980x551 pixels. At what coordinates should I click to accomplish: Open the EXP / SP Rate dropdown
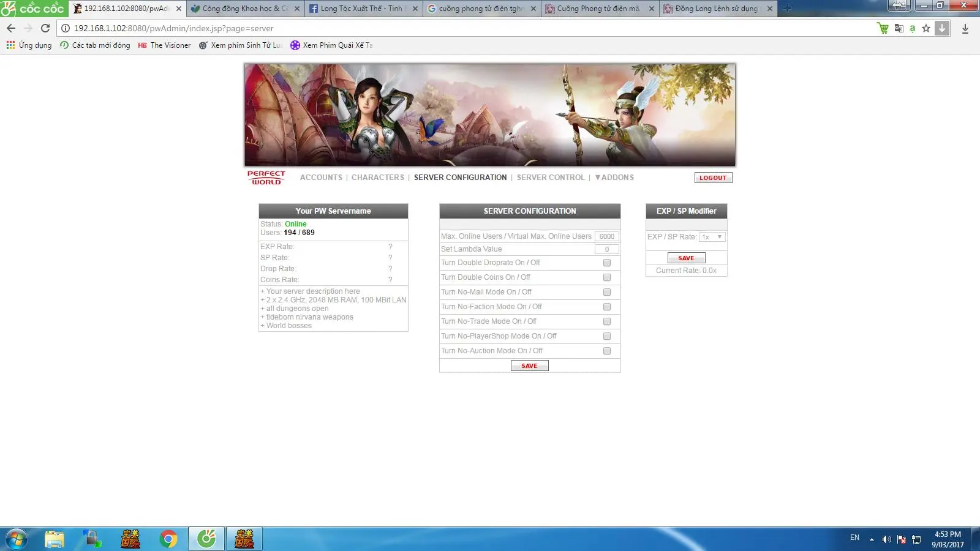pos(712,237)
